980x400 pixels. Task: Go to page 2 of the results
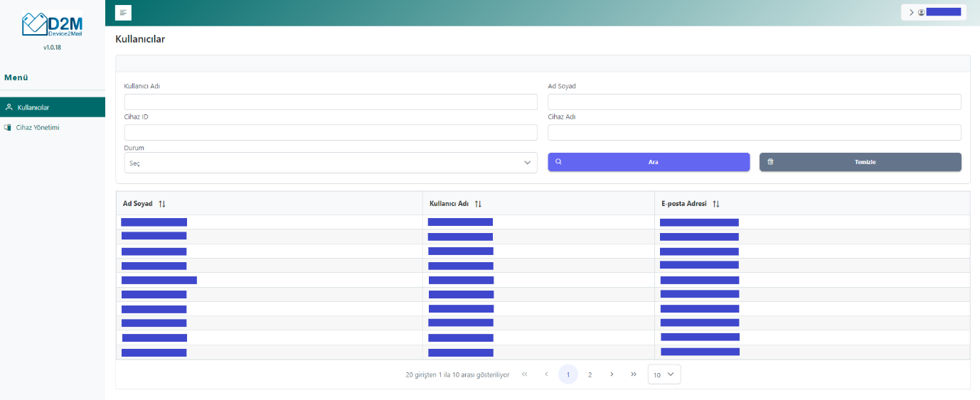pyautogui.click(x=590, y=374)
